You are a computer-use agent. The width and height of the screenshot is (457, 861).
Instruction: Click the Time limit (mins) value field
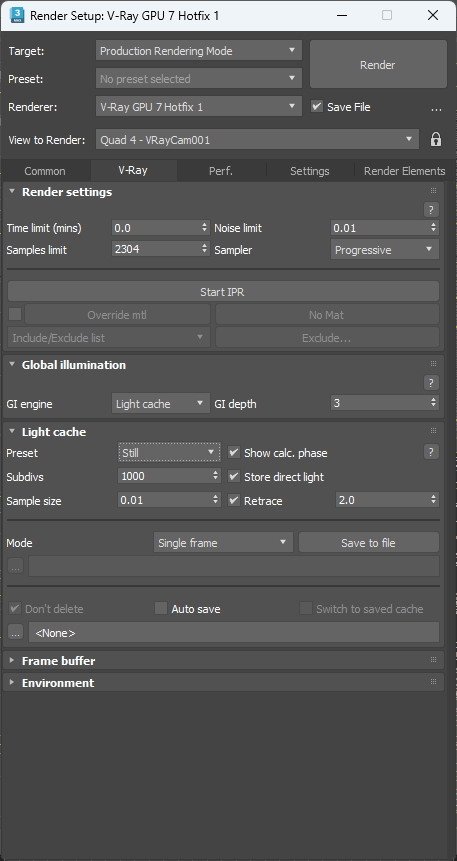pos(156,227)
